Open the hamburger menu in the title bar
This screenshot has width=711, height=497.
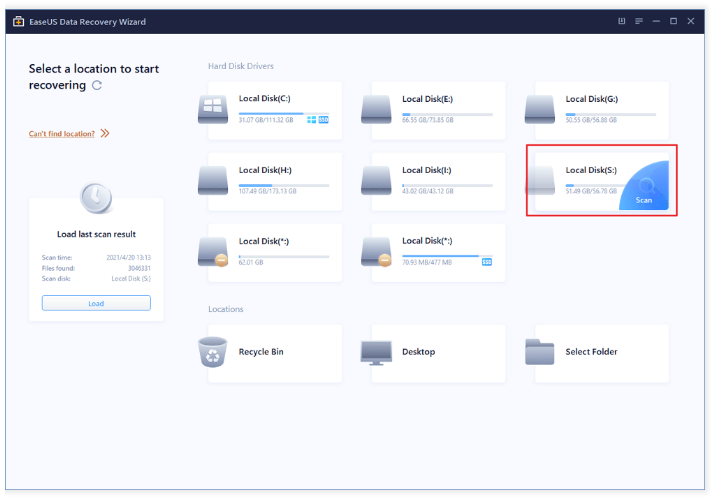pyautogui.click(x=637, y=21)
